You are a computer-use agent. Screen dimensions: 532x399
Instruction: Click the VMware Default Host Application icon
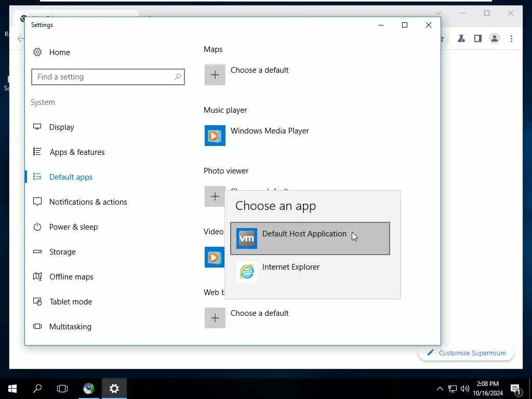pos(247,238)
